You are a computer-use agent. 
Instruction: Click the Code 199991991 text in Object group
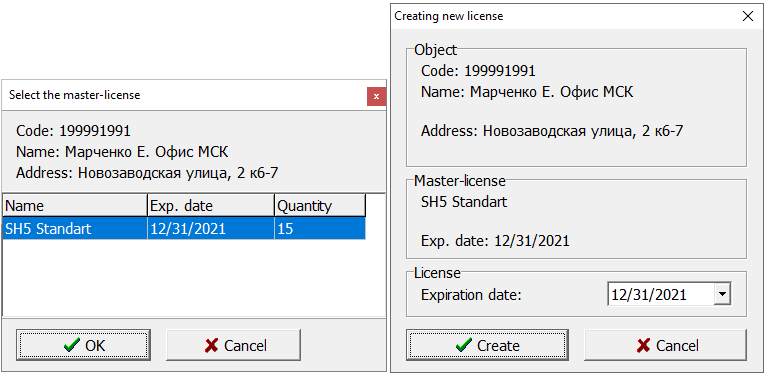[x=478, y=71]
